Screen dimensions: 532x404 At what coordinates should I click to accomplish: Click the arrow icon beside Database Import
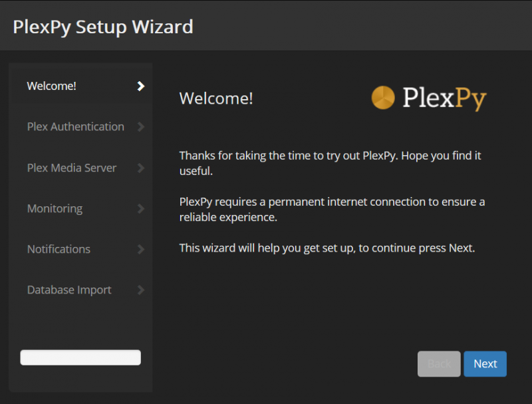(x=140, y=290)
